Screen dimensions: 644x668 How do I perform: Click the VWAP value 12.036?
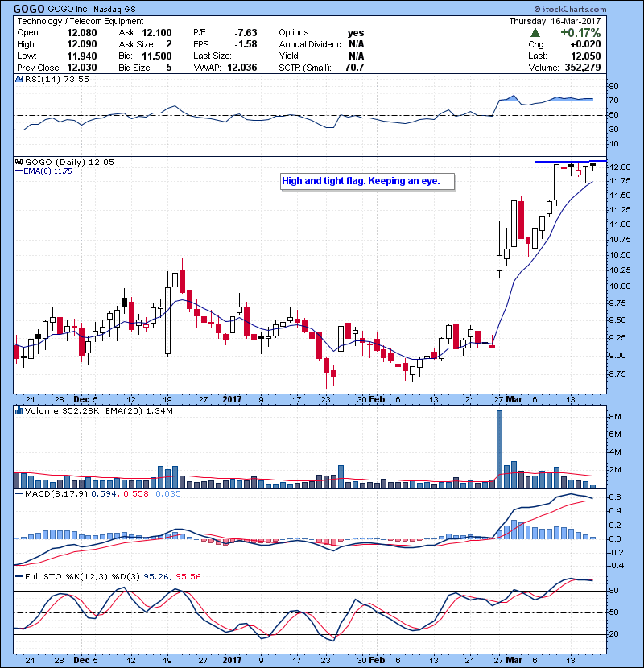click(242, 68)
